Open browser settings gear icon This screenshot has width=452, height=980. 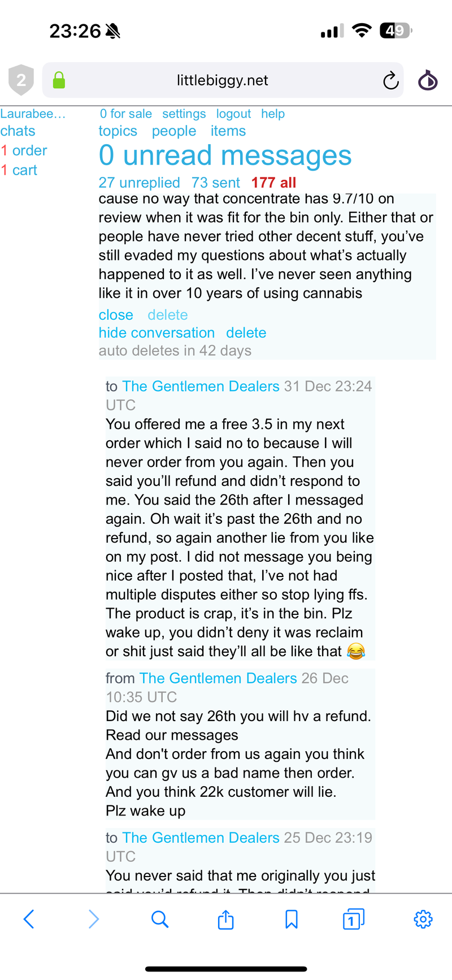tap(423, 920)
